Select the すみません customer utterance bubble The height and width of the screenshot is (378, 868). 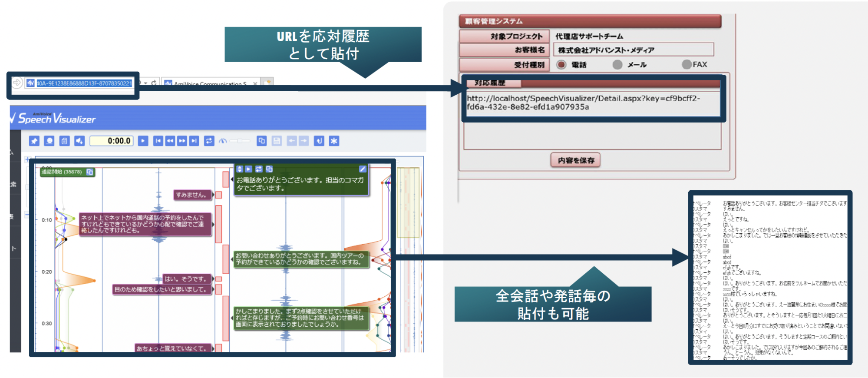pos(193,195)
